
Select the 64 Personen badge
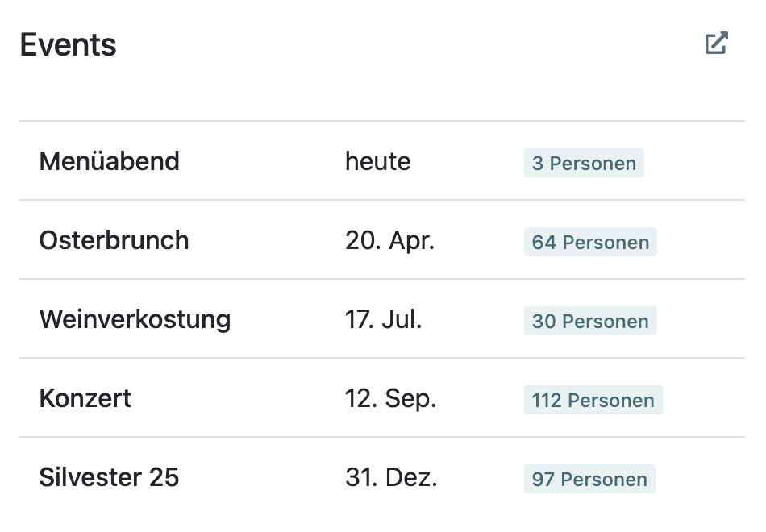tap(590, 242)
